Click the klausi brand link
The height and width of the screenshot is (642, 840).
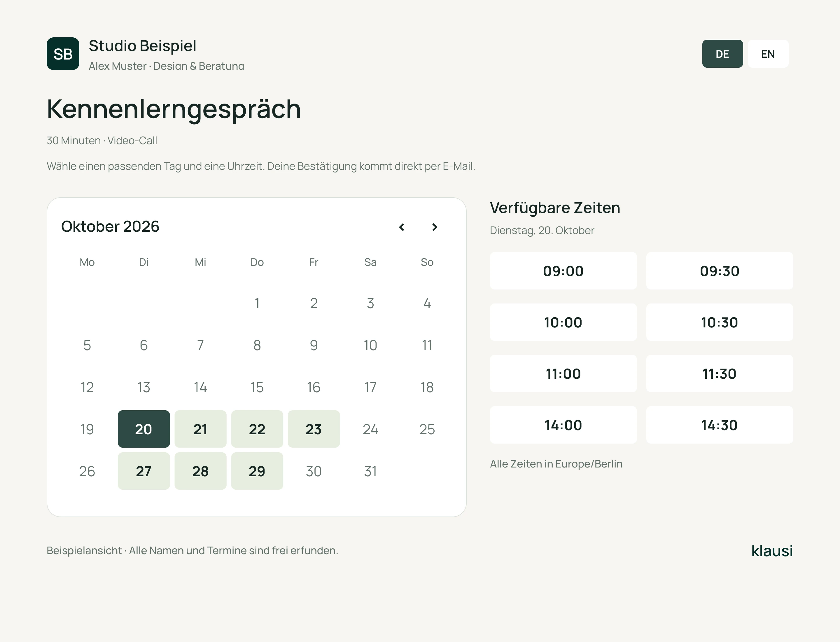[x=772, y=551]
